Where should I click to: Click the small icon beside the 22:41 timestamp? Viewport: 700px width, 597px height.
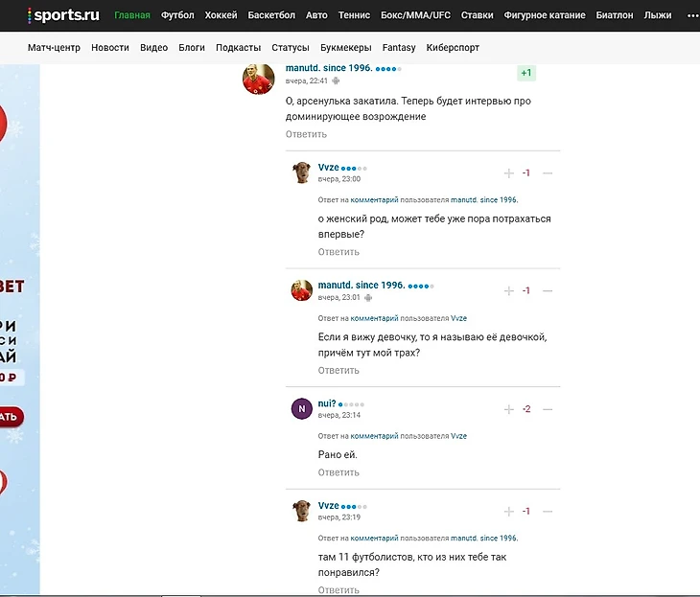pyautogui.click(x=336, y=81)
